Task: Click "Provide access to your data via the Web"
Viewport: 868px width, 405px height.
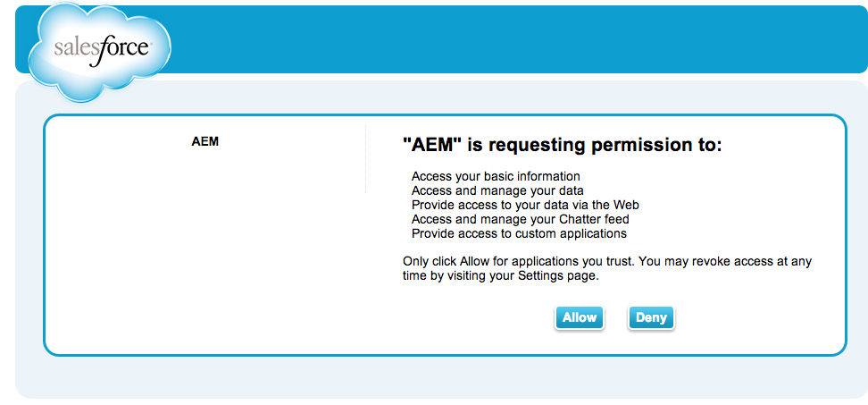Action: point(525,205)
